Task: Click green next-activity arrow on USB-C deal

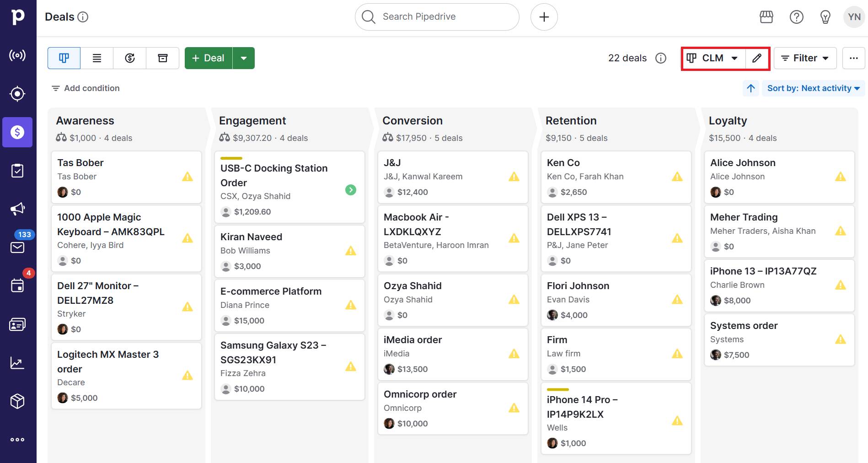Action: 351,190
